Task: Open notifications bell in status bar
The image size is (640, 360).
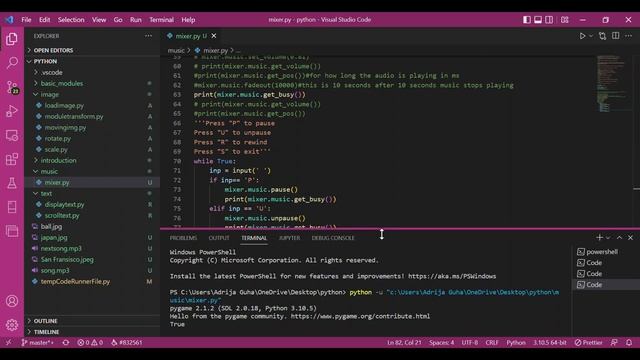Action: pos(629,342)
